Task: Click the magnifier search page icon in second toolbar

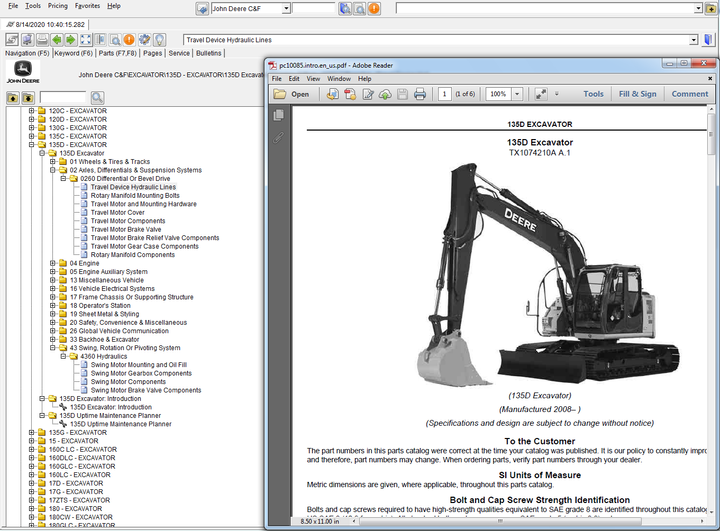Action: (115, 40)
